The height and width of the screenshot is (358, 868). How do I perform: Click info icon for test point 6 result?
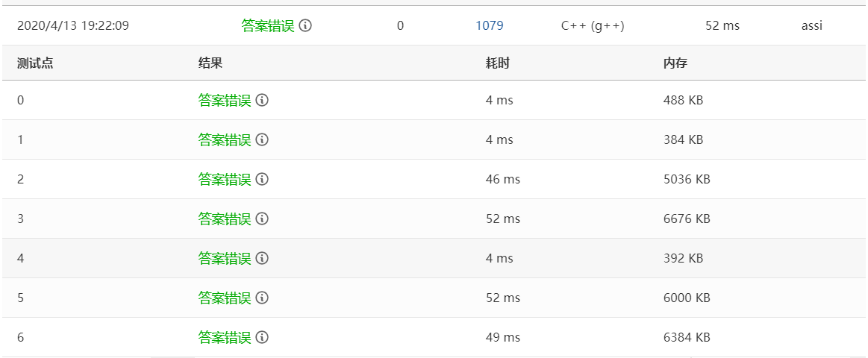pyautogui.click(x=263, y=337)
